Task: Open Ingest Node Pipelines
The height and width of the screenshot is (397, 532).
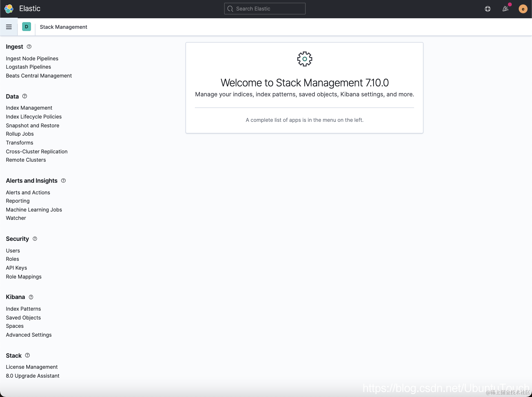Action: pos(32,58)
